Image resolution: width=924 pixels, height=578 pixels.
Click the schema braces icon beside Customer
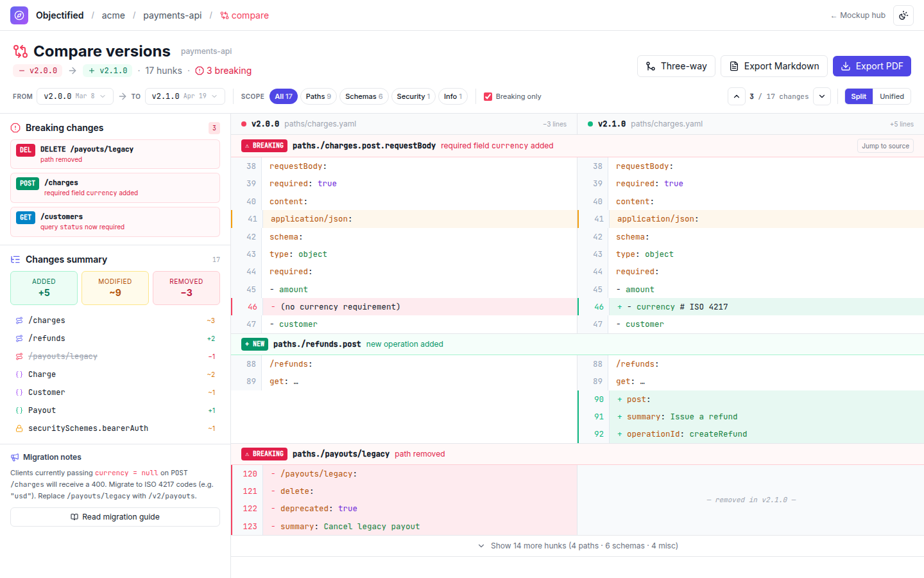(19, 392)
